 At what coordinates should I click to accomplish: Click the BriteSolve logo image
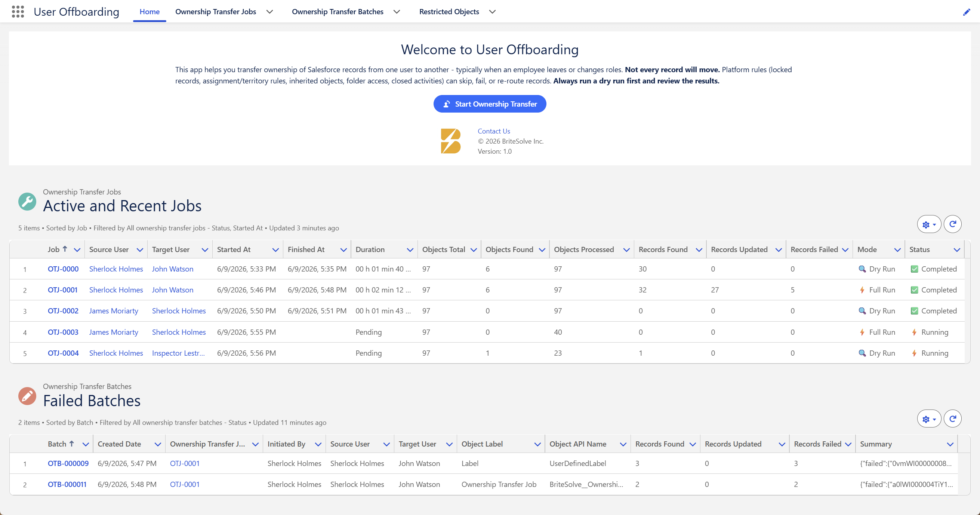[x=450, y=141]
